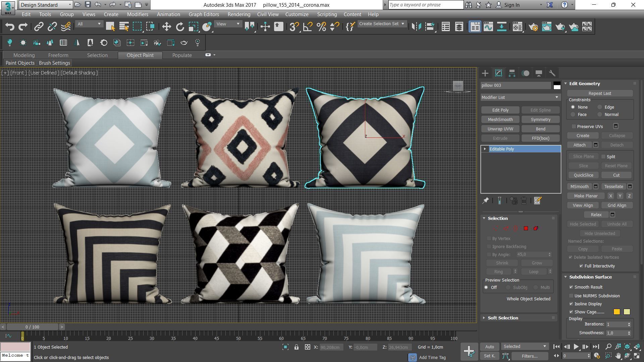
Task: Switch to the Populate ribbon tab
Action: 182,55
